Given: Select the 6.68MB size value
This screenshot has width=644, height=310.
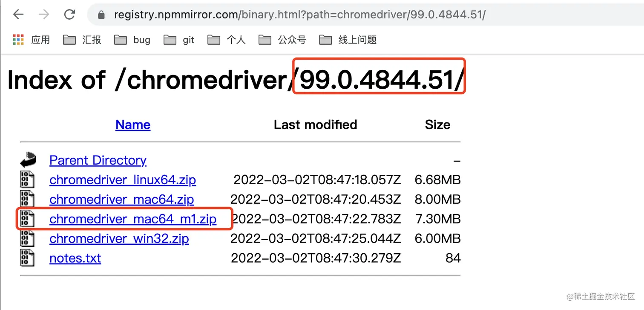Looking at the screenshot, I should 438,180.
